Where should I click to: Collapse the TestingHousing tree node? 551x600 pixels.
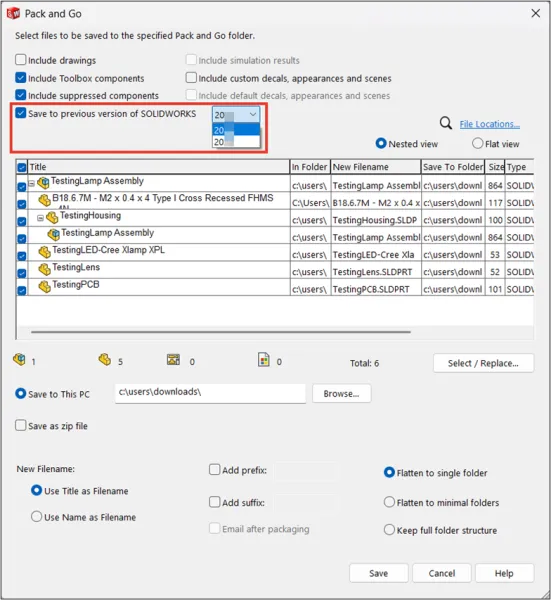coord(40,218)
